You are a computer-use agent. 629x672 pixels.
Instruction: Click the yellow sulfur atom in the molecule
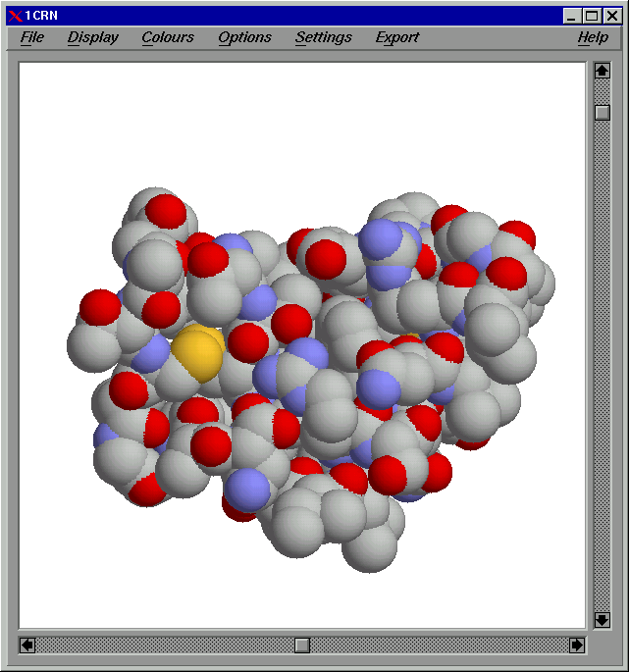[198, 353]
